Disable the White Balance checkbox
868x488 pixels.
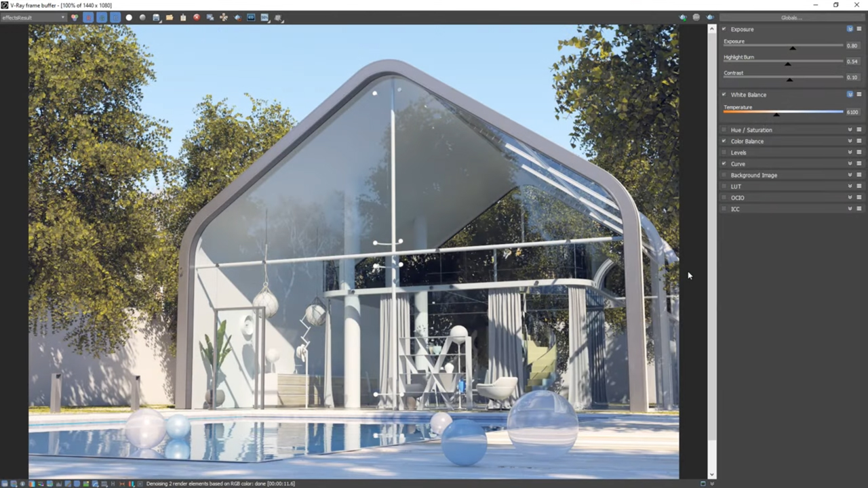click(724, 95)
